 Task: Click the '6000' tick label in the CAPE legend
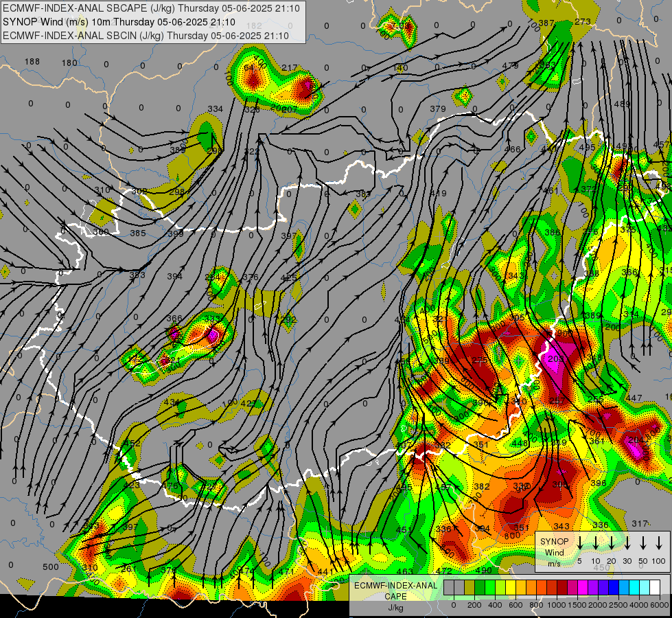click(660, 605)
